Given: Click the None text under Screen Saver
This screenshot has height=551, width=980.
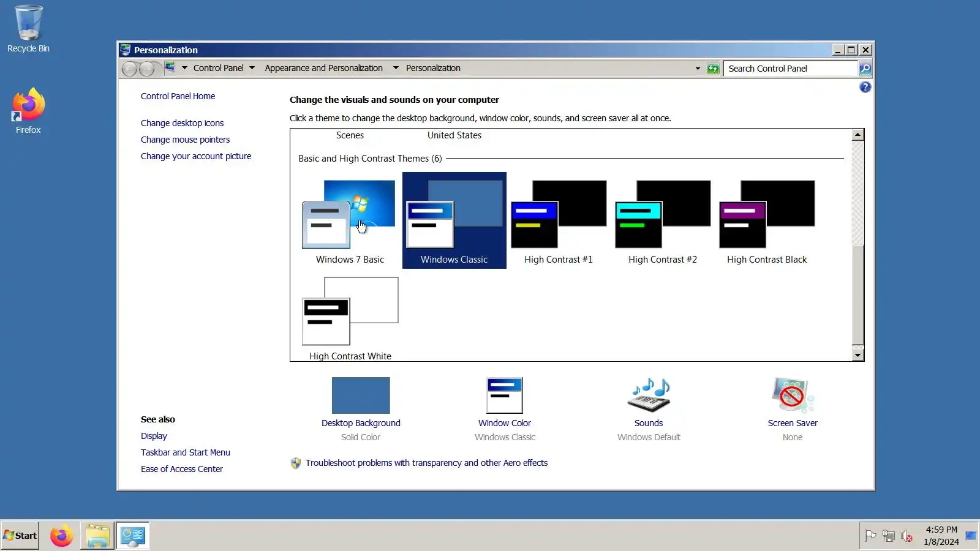Looking at the screenshot, I should 793,437.
